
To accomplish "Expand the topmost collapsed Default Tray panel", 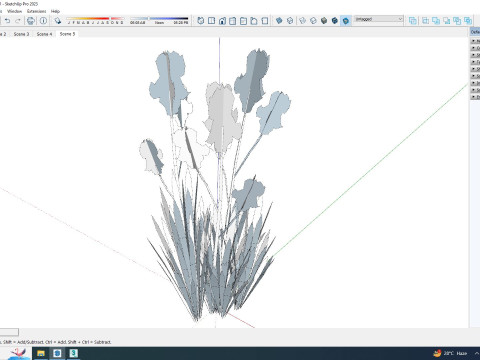I will coord(475,41).
